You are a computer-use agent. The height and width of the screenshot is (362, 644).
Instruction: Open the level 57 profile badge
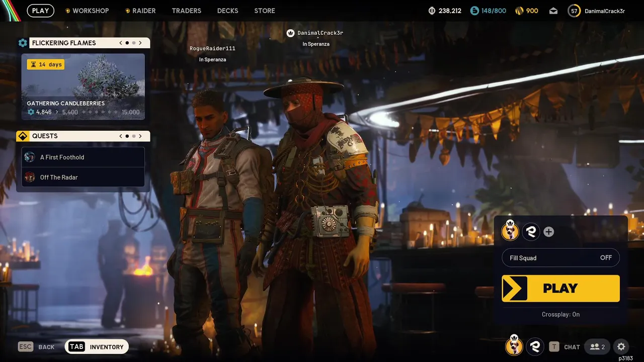(574, 11)
